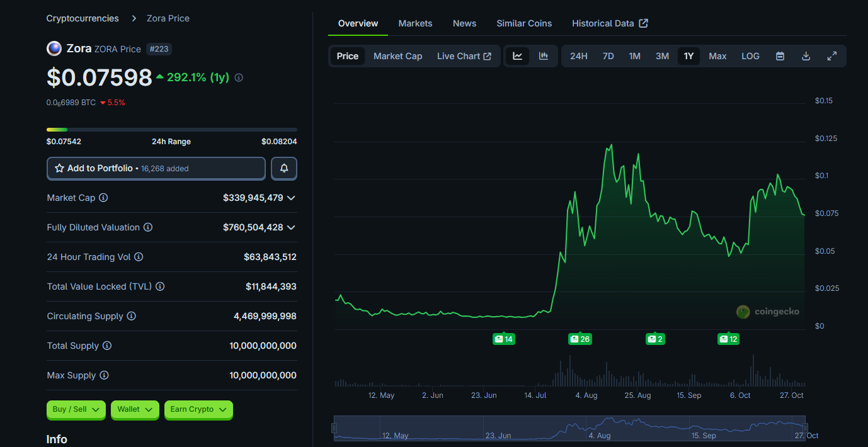This screenshot has height=447, width=868.
Task: Click the price alert bell icon
Action: [284, 168]
